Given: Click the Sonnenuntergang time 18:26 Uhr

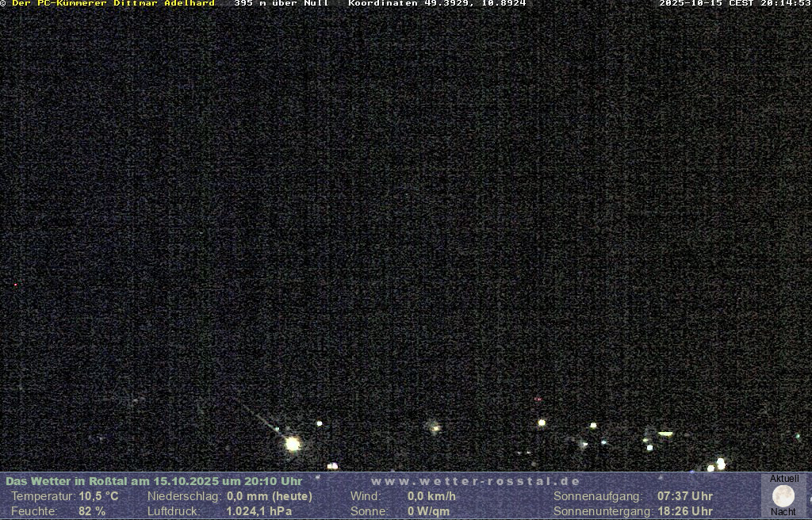Looking at the screenshot, I should point(684,511).
